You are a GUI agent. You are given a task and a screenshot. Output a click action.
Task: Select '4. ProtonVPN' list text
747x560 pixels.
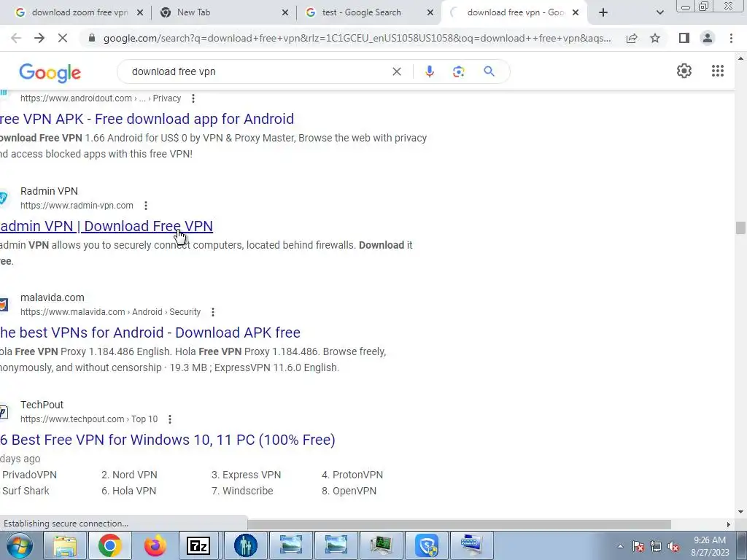point(352,475)
